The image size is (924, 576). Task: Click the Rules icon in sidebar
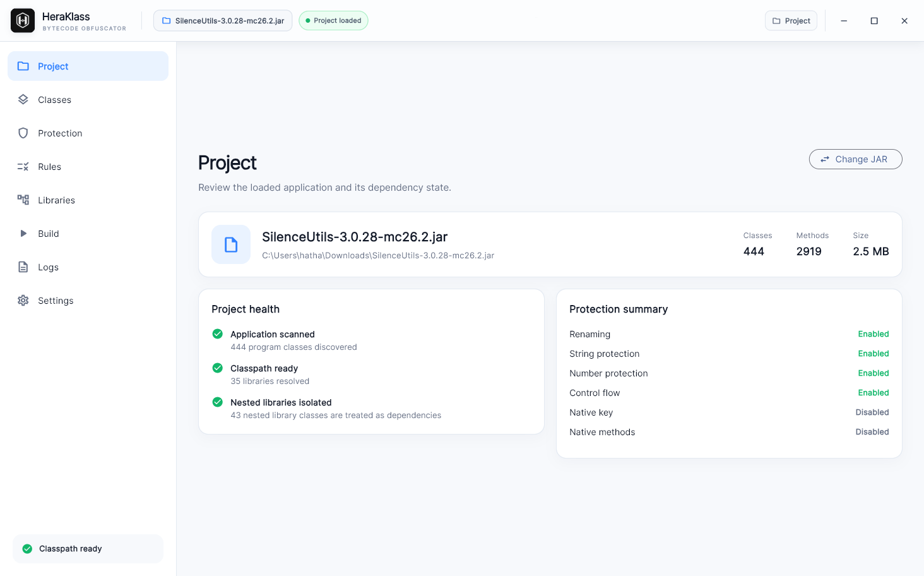(x=23, y=167)
